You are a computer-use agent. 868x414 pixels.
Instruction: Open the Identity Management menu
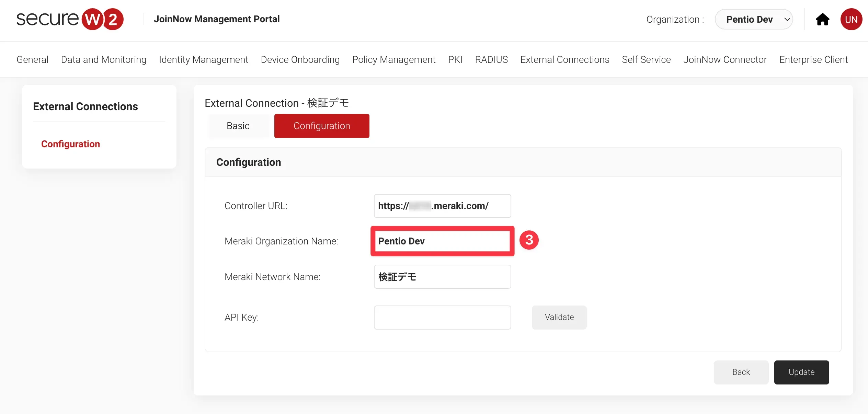(203, 60)
